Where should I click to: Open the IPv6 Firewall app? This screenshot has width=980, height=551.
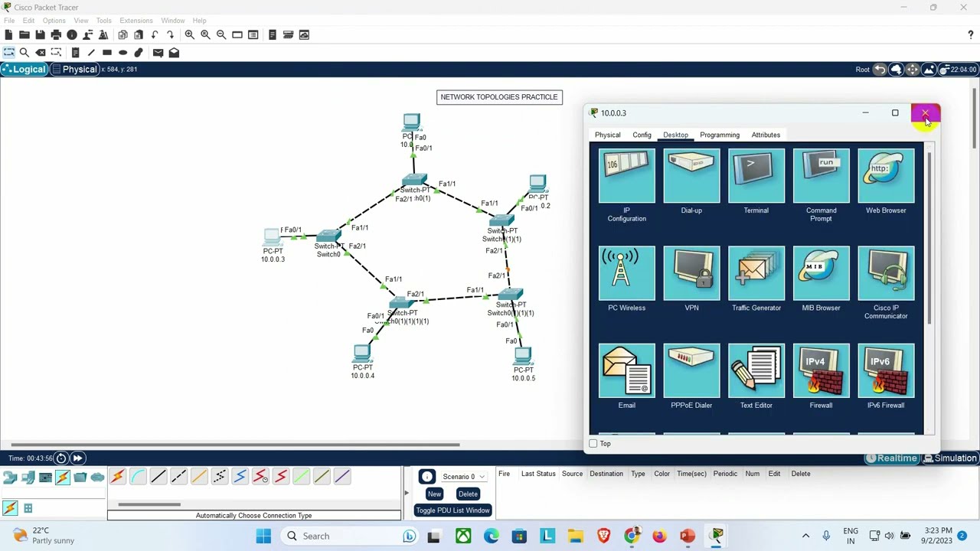(886, 371)
